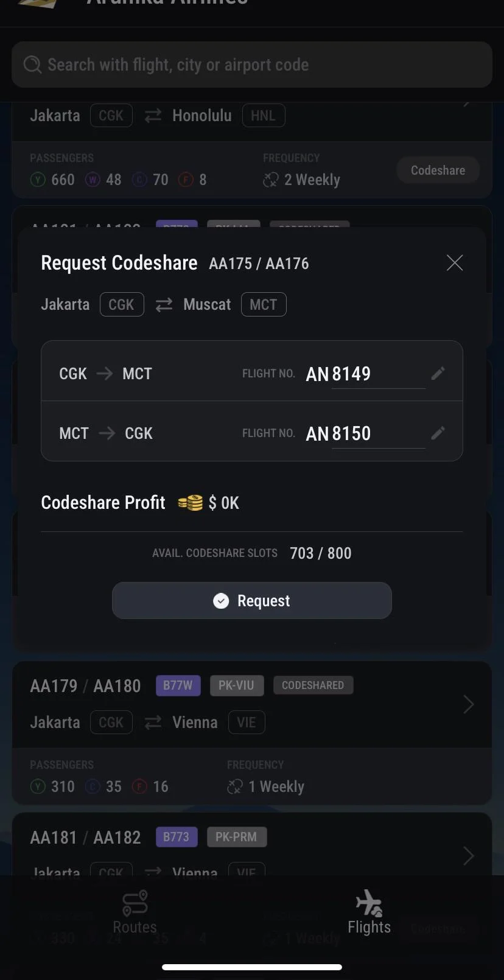This screenshot has height=980, width=504.
Task: Click the AN 8150 flight number field
Action: 365,433
